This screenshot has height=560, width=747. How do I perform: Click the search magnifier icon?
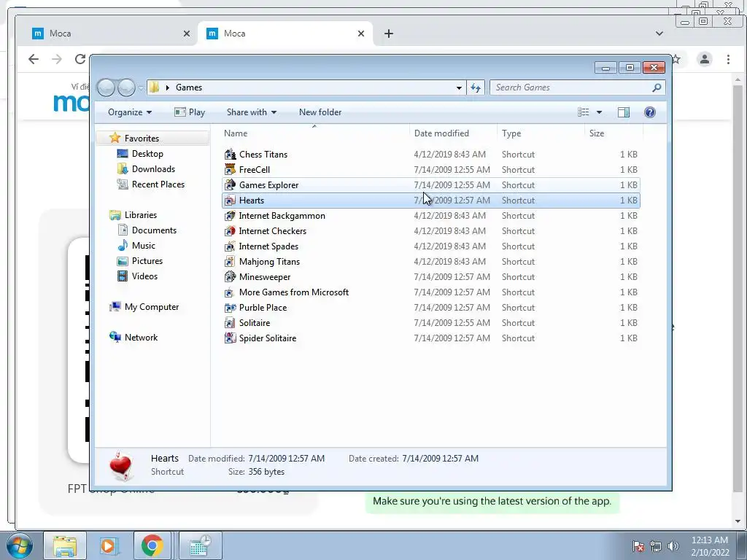657,87
